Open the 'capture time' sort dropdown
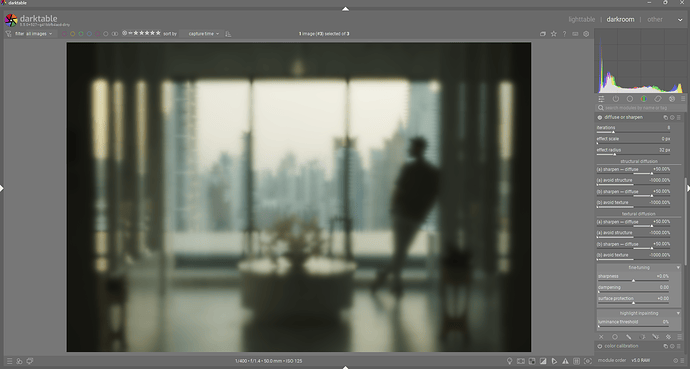This screenshot has width=690, height=369. point(203,34)
